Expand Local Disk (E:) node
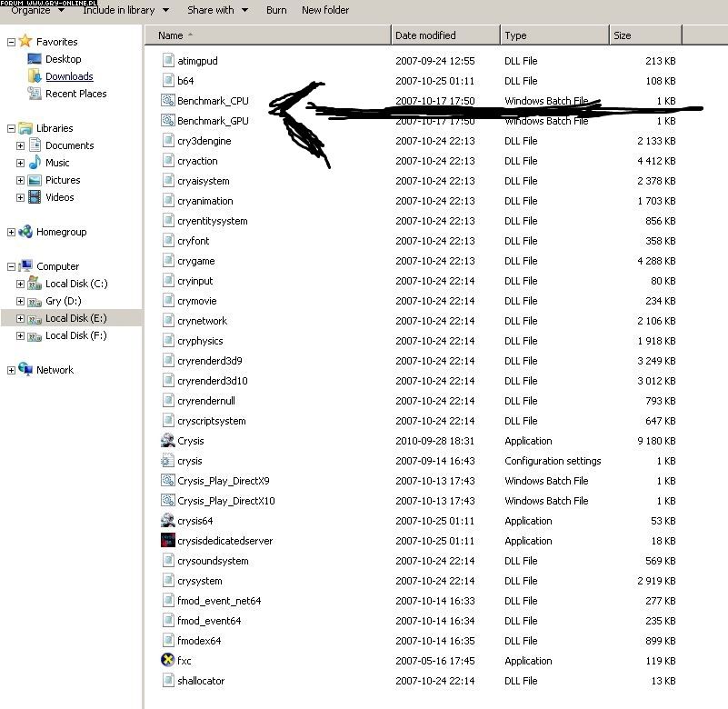The height and width of the screenshot is (709, 728). pyautogui.click(x=20, y=318)
